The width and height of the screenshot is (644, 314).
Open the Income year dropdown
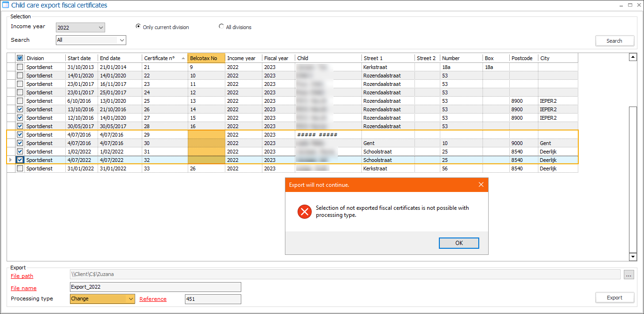[x=101, y=28]
